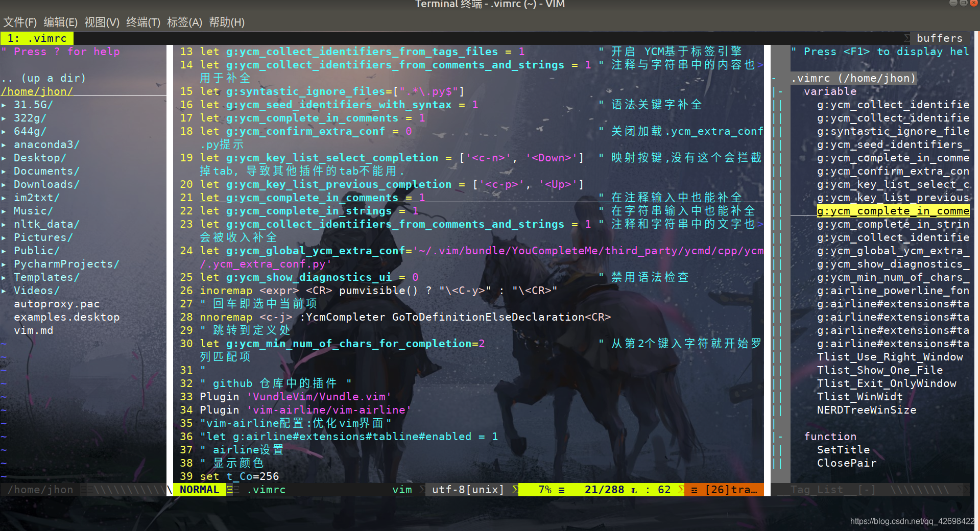Jump to Tlist_WinWidt tag
This screenshot has width=980, height=531.
860,397
